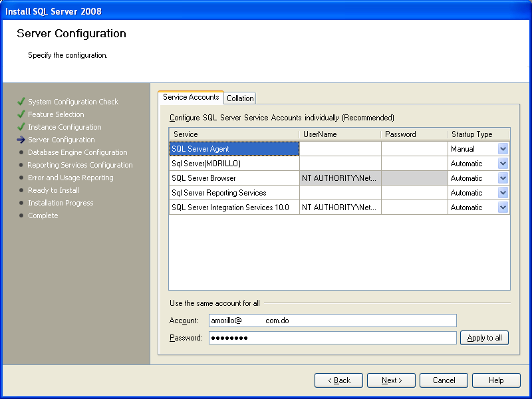Click checkmark icon beside System Configuration Check

[21, 101]
